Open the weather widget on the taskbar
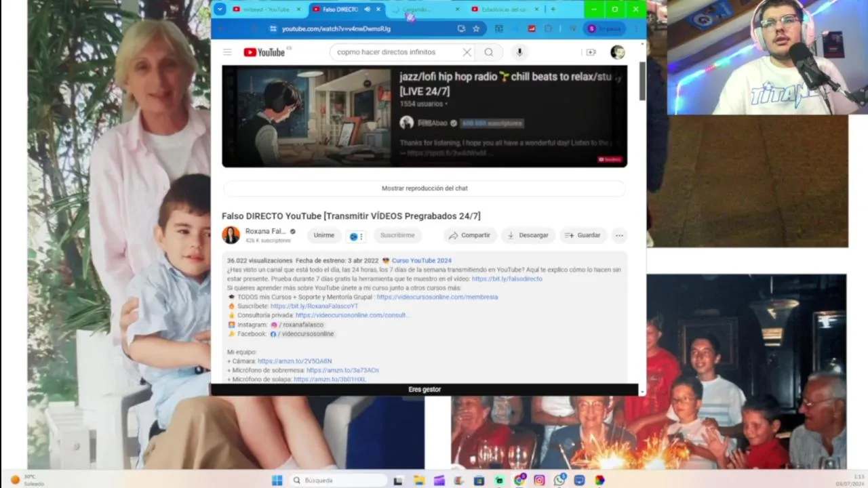 coord(27,480)
